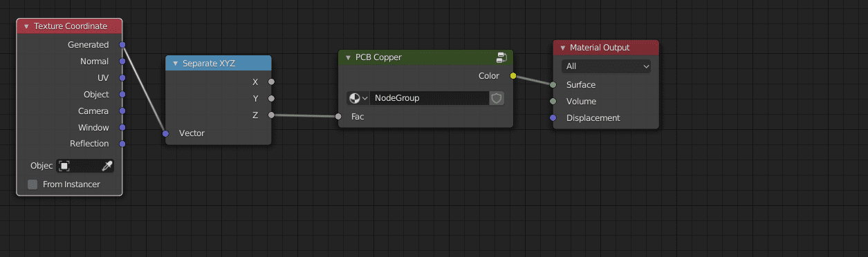Select the Material Output node header

pos(606,48)
